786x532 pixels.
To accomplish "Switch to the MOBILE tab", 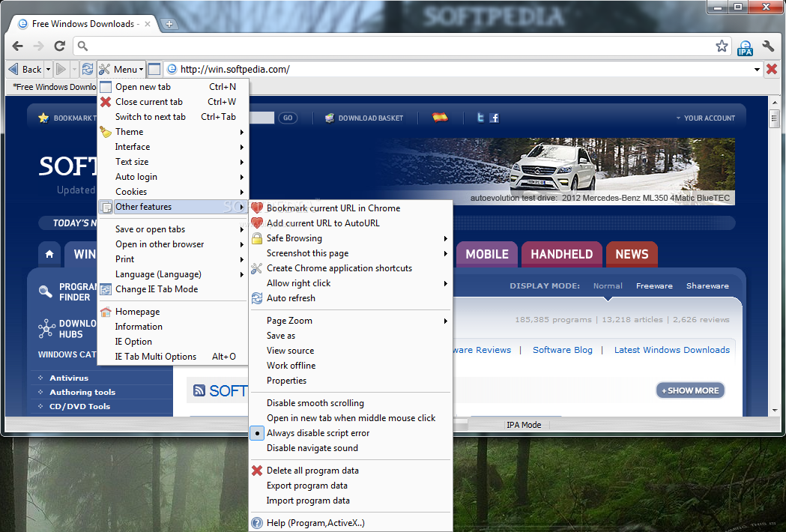I will 487,254.
